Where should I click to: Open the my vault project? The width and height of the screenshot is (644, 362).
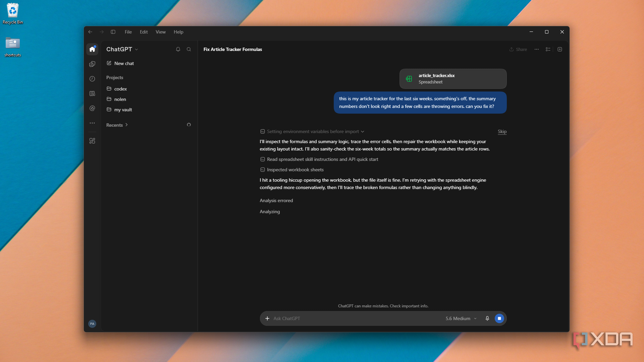(119, 110)
